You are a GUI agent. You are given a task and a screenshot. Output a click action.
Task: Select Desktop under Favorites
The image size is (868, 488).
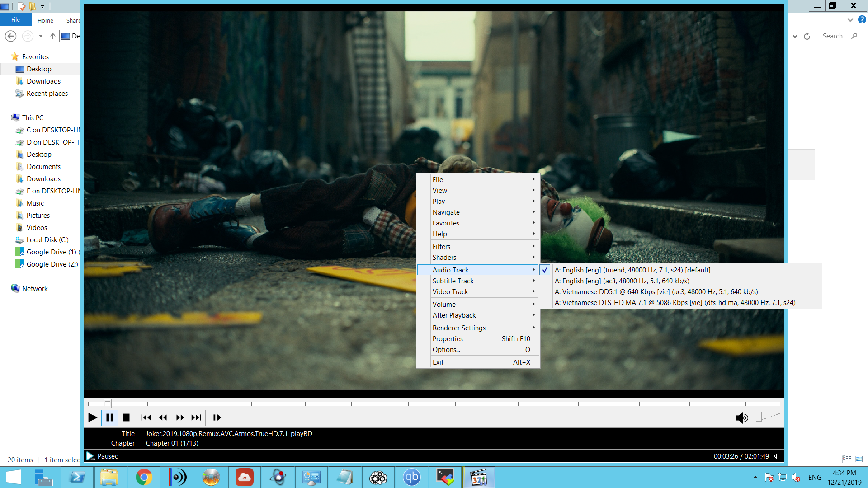[39, 69]
